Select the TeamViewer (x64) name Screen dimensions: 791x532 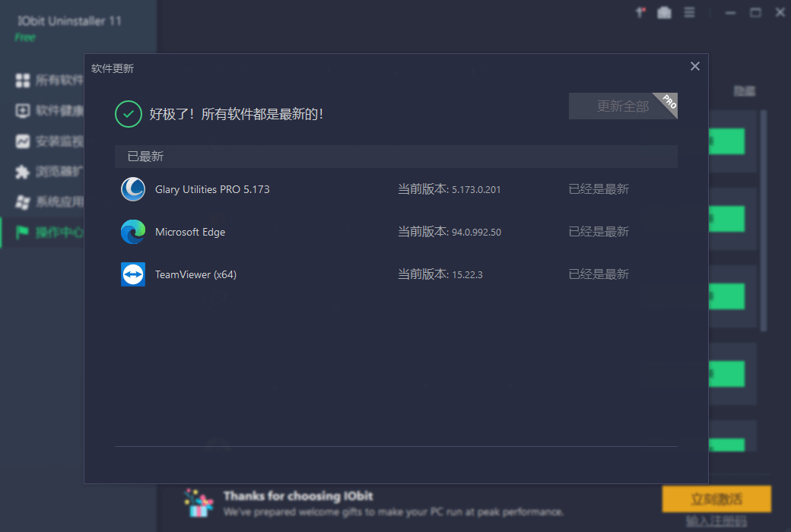195,274
